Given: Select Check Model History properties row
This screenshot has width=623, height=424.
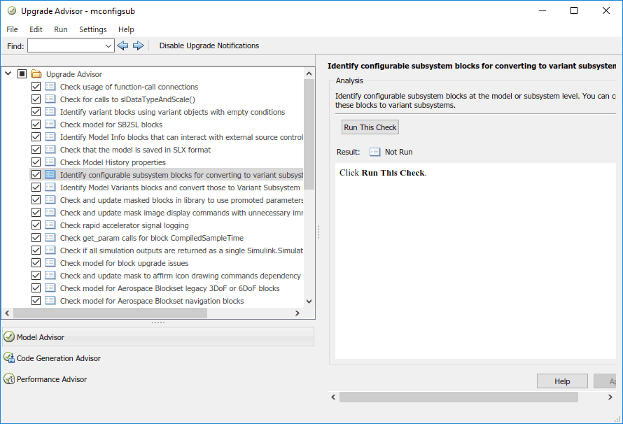Looking at the screenshot, I should (x=113, y=162).
